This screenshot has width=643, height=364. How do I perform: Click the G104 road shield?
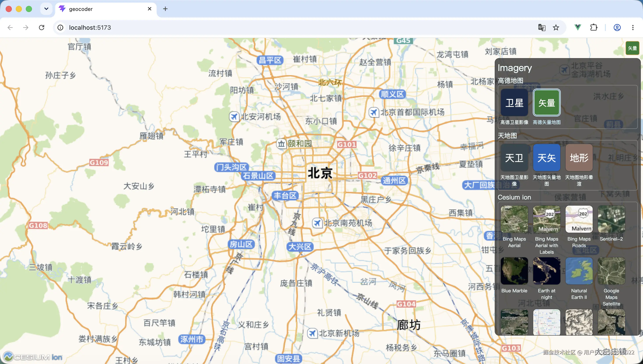[x=406, y=304]
